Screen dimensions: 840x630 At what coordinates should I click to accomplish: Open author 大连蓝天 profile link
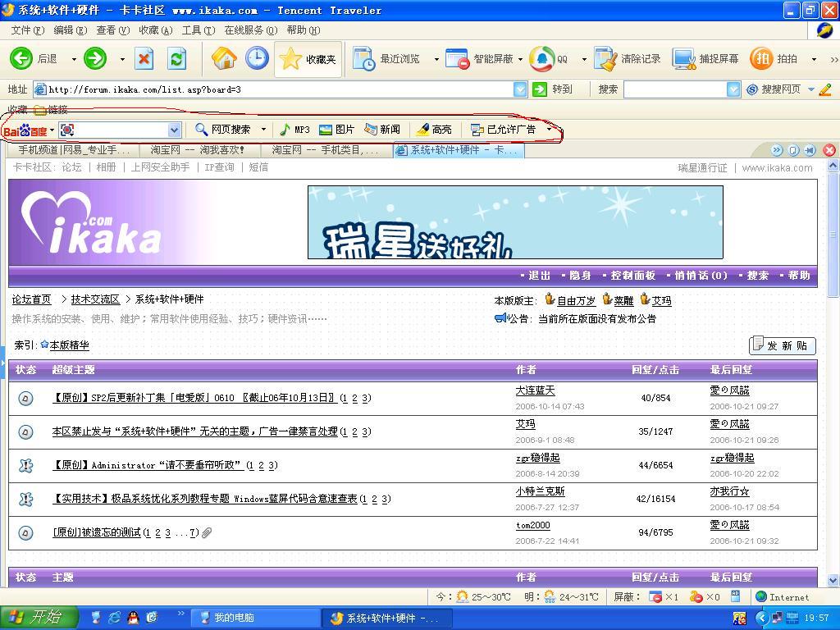(535, 390)
